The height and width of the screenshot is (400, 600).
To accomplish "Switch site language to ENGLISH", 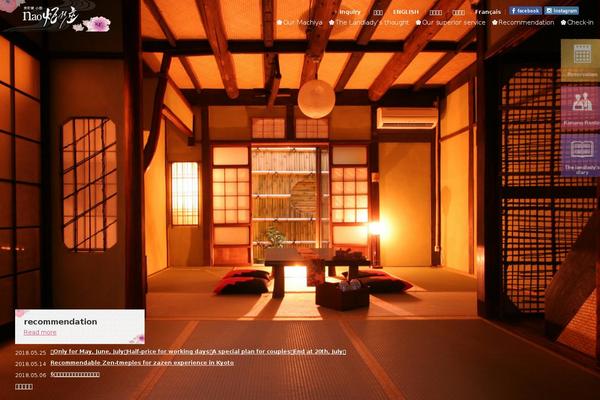I will 406,12.
